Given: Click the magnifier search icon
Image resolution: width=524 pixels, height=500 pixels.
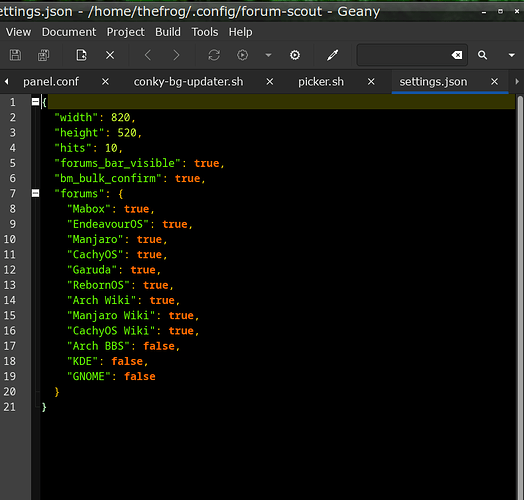Looking at the screenshot, I should click(482, 55).
